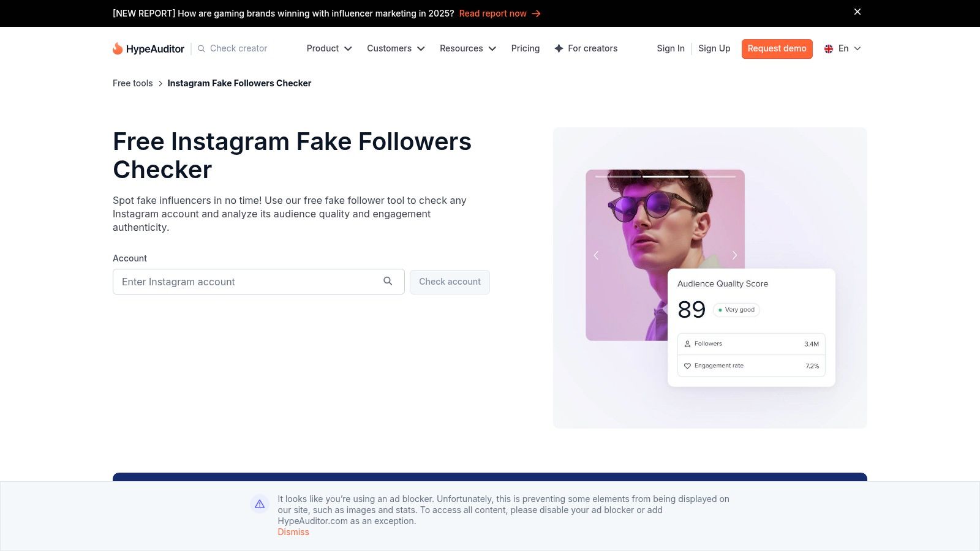The image size is (980, 551).
Task: Click the warning triangle in the ad blocker notice
Action: coord(260,504)
